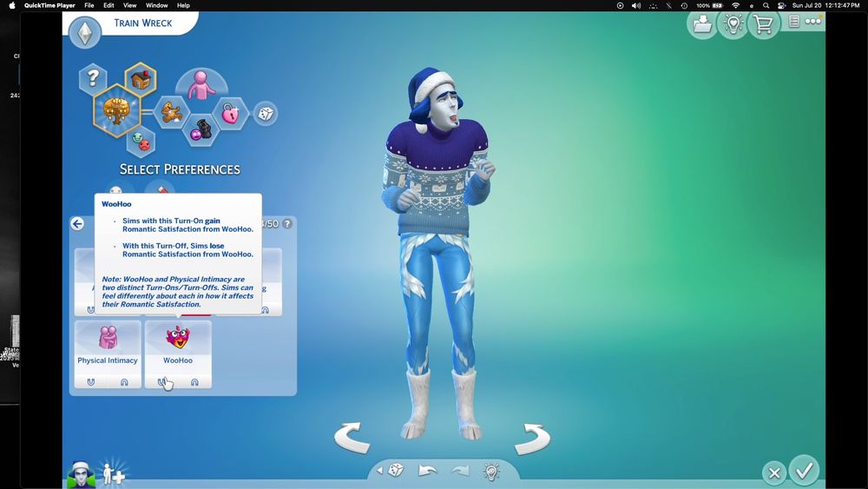Open Control Center in the menu bar
The height and width of the screenshot is (489, 868).
click(x=782, y=5)
